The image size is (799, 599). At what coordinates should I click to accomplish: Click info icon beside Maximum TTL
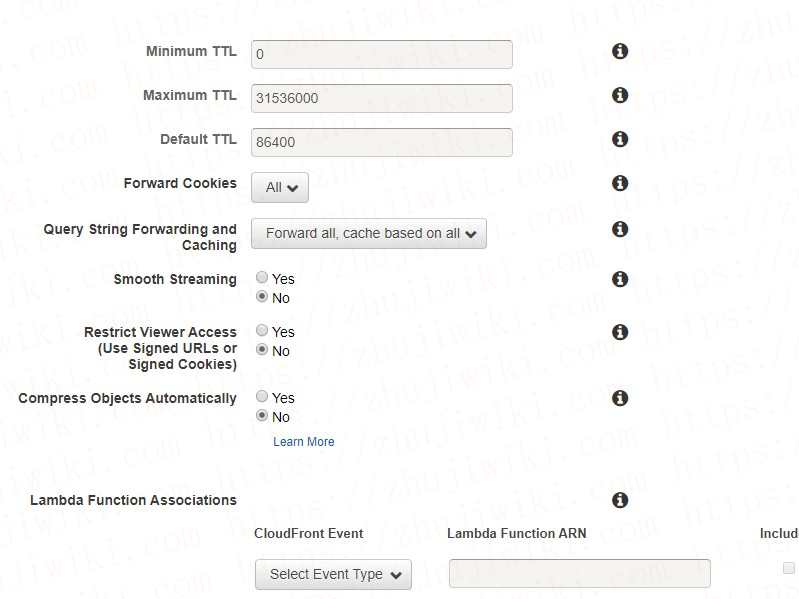pyautogui.click(x=620, y=95)
